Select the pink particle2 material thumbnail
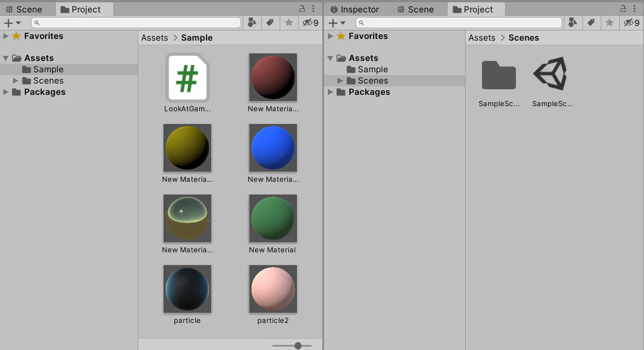The width and height of the screenshot is (644, 350). coord(273,289)
